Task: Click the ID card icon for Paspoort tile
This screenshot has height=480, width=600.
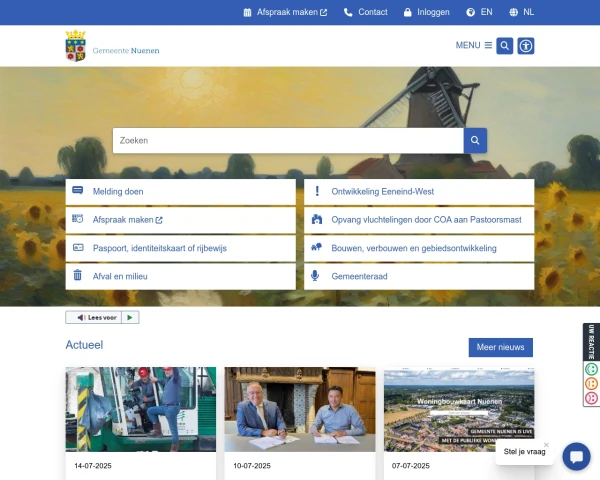Action: [78, 247]
